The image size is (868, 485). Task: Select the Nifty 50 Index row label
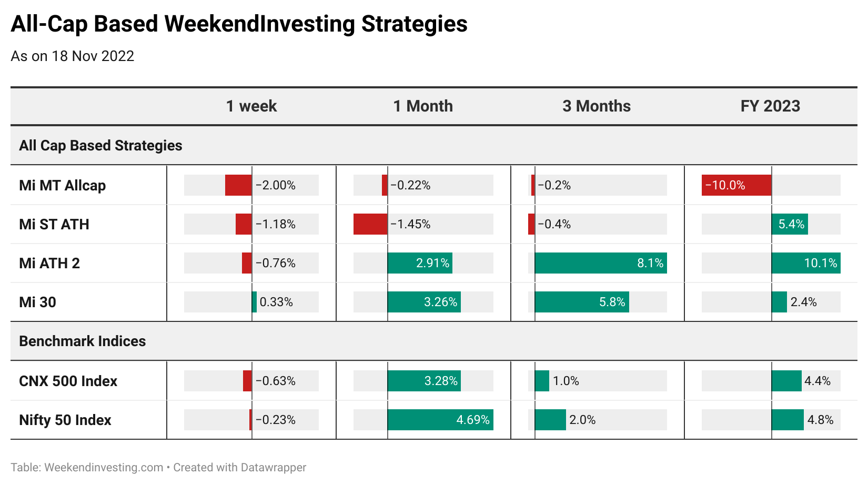pyautogui.click(x=65, y=420)
